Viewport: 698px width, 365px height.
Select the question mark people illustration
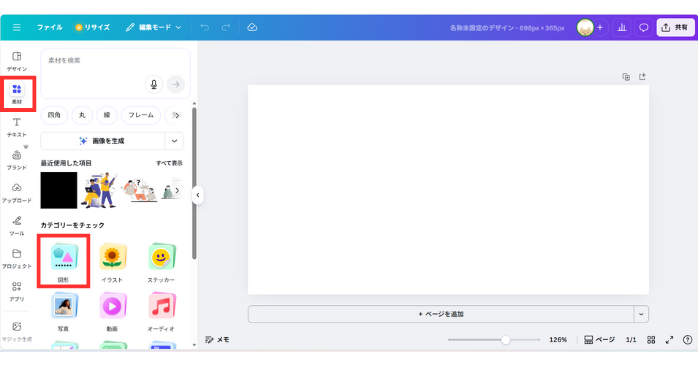point(139,191)
